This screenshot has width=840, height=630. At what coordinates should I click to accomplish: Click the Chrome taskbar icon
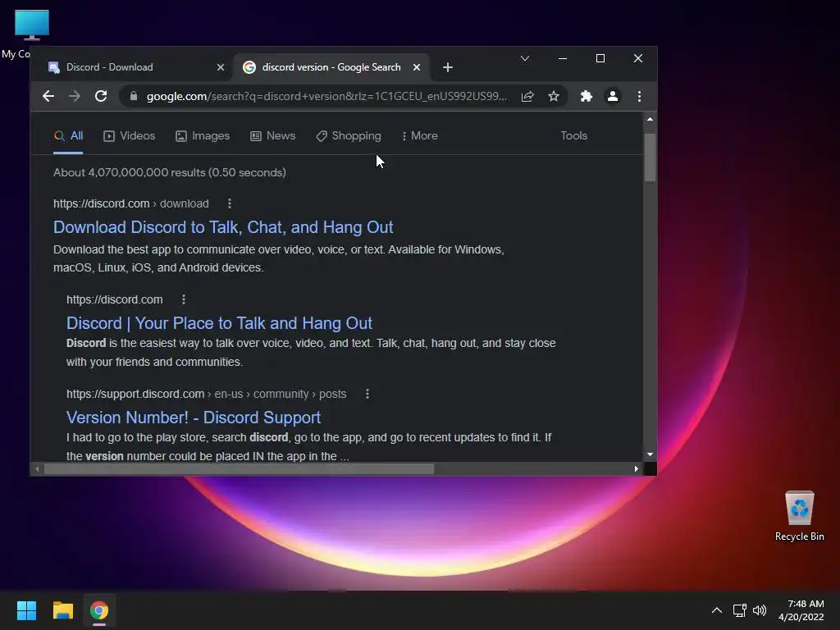[x=99, y=610]
